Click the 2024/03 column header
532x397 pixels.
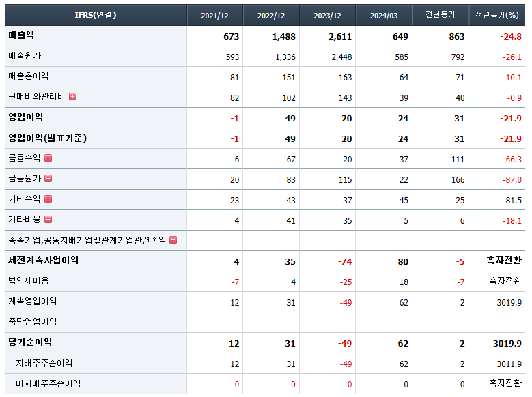[384, 15]
